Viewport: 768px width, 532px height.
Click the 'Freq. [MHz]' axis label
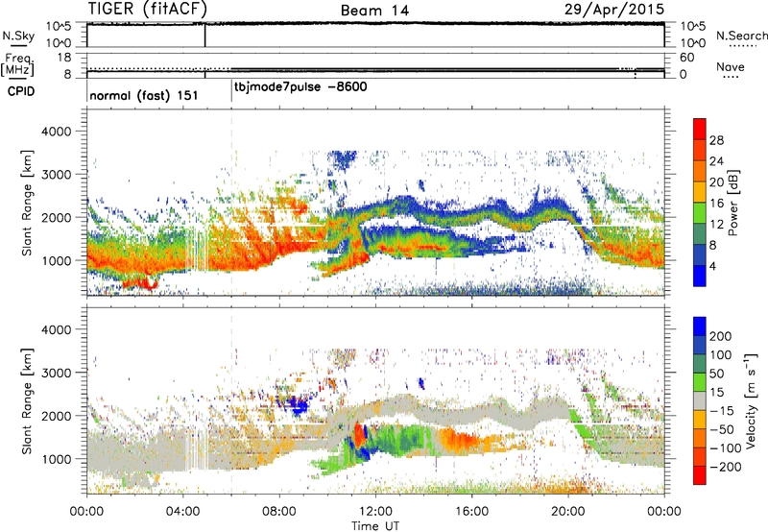tap(17, 64)
